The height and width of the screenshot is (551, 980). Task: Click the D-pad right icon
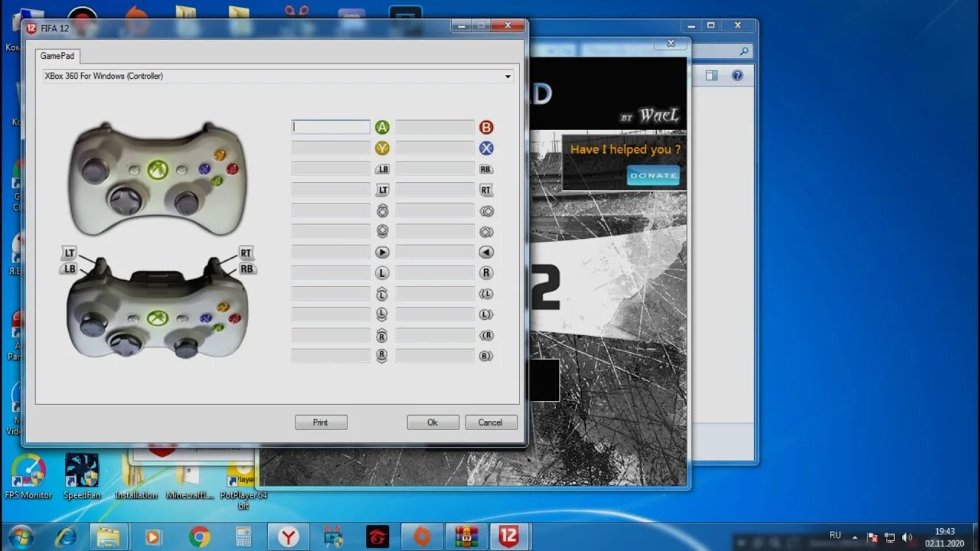click(486, 231)
